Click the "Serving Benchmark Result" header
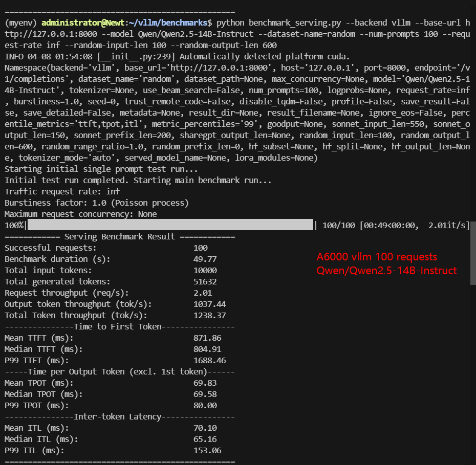 (120, 237)
